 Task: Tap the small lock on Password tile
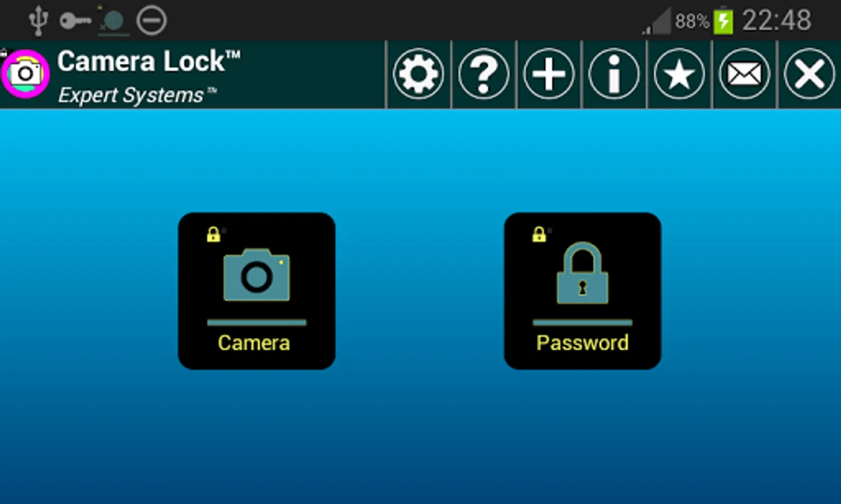539,234
